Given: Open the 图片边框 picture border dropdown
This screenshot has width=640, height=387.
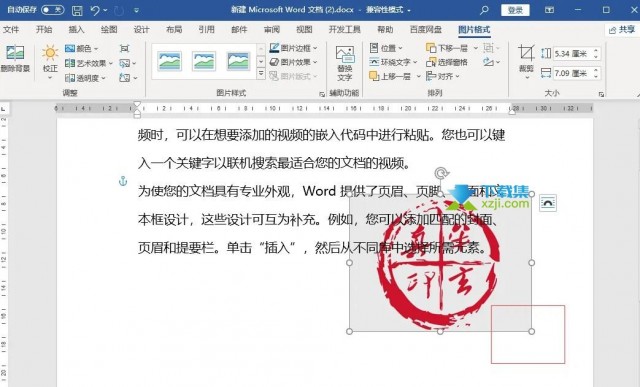Looking at the screenshot, I should 293,48.
